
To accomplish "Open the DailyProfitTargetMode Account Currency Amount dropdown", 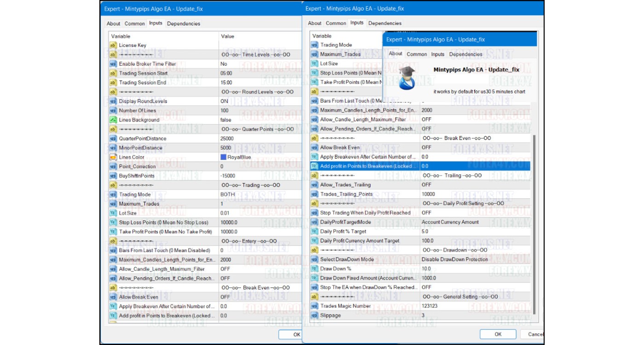I will [x=450, y=222].
